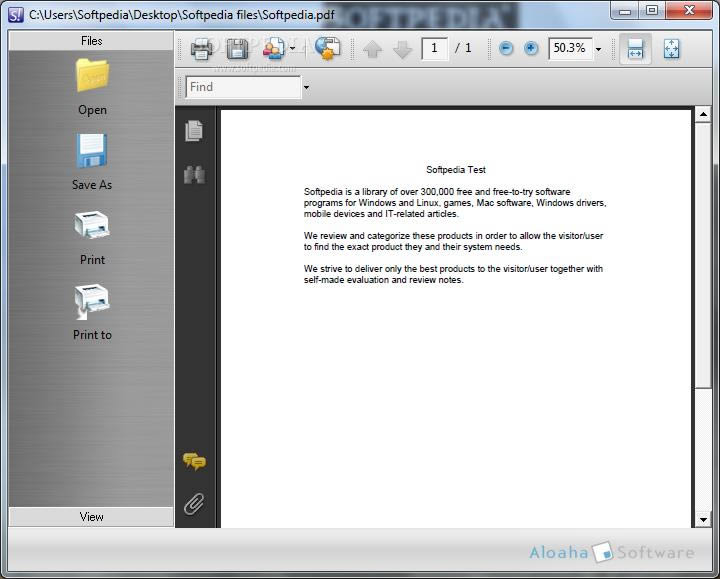The width and height of the screenshot is (720, 579).
Task: Minimize the window
Action: [x=625, y=10]
